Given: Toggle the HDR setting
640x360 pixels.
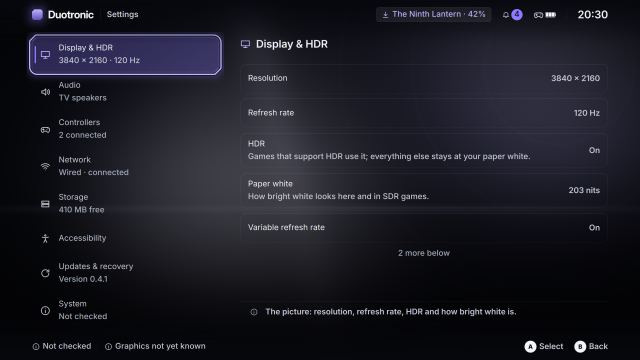Looking at the screenshot, I should 424,150.
